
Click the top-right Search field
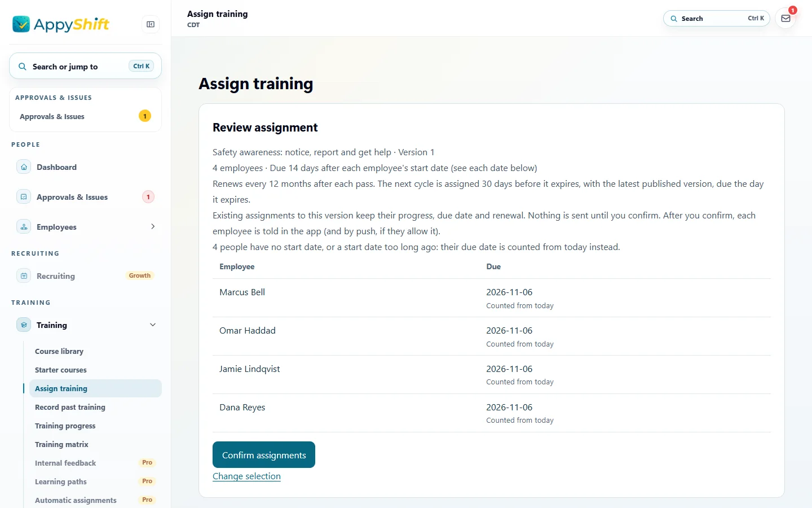pyautogui.click(x=717, y=19)
